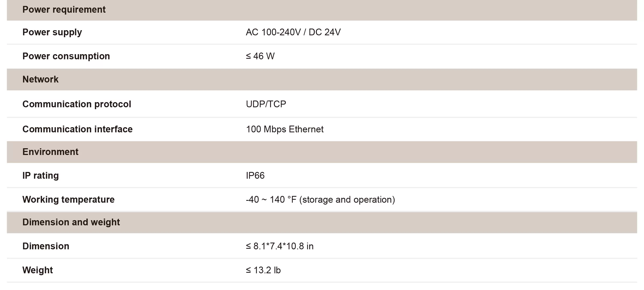
Task: Click the AC 100-240V / DC 24V value
Action: coord(293,32)
